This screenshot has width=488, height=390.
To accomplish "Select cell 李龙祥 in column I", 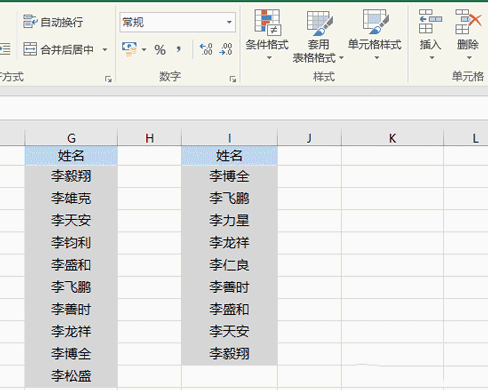I will pos(229,243).
